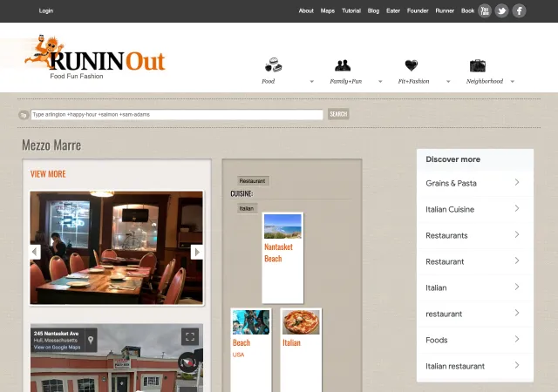Show previous restaurant photo with left arrow
The image size is (558, 392).
(35, 252)
